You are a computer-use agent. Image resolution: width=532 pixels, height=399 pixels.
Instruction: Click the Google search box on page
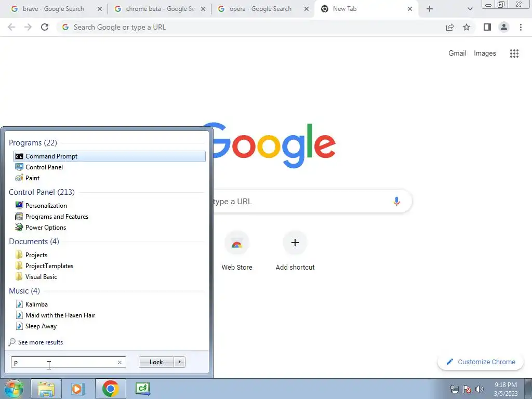[x=312, y=201]
